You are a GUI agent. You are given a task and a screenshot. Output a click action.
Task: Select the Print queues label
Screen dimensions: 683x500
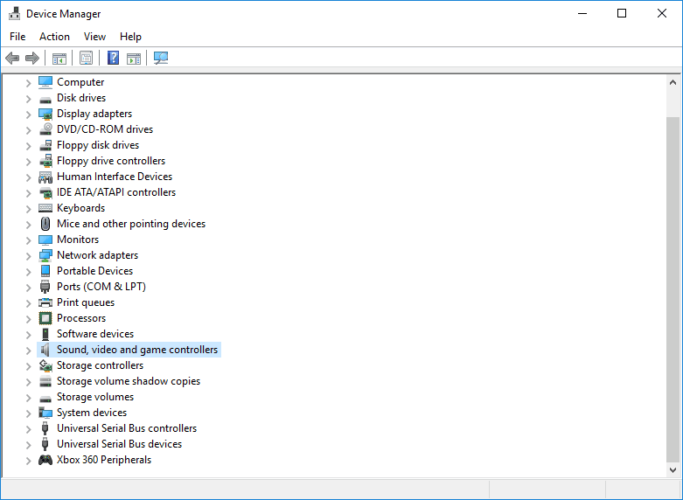coord(85,302)
